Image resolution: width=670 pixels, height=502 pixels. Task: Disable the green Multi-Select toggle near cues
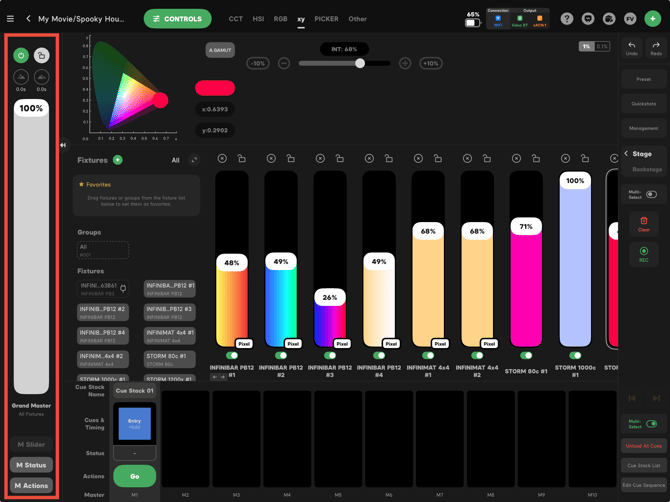tap(651, 424)
